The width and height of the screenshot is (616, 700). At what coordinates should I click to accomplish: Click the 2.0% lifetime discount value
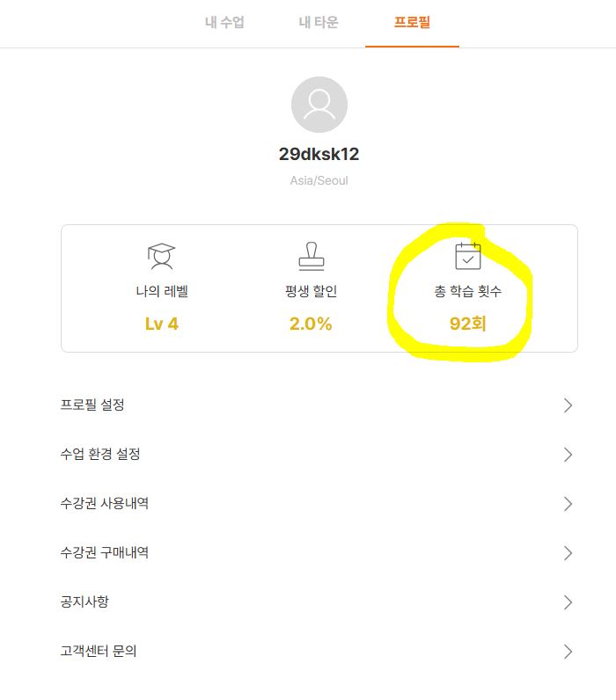[311, 324]
